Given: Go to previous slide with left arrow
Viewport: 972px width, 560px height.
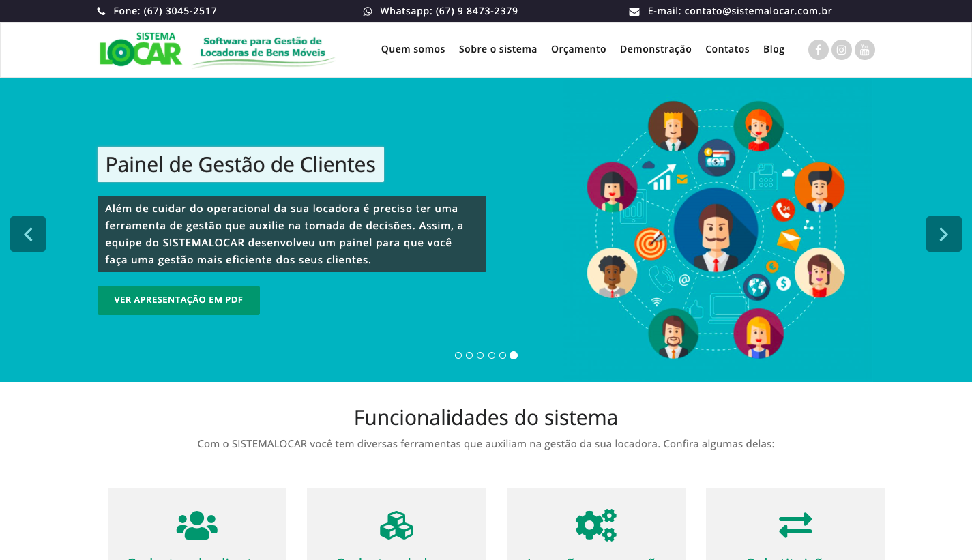Looking at the screenshot, I should 28,234.
